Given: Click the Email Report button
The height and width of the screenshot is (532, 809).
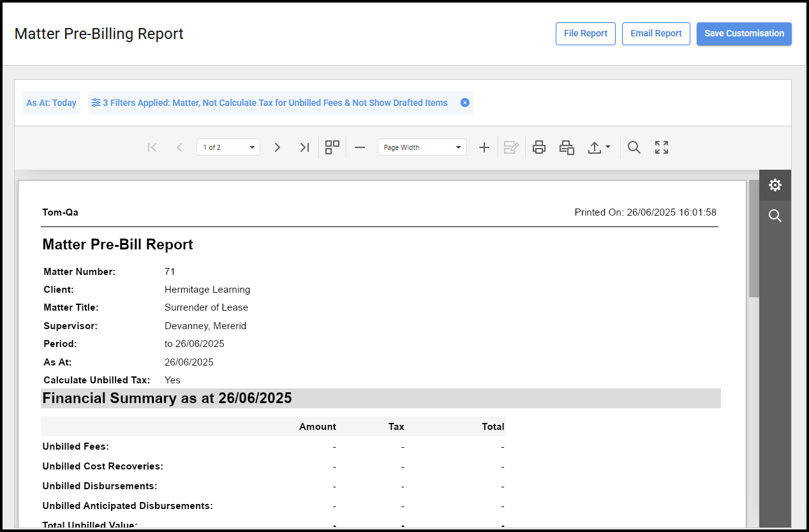Looking at the screenshot, I should point(656,34).
